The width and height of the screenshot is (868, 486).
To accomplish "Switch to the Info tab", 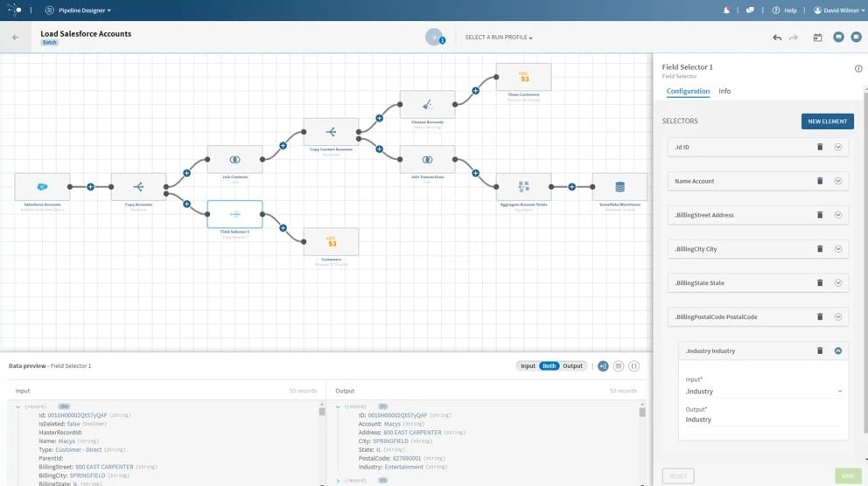I will click(724, 91).
